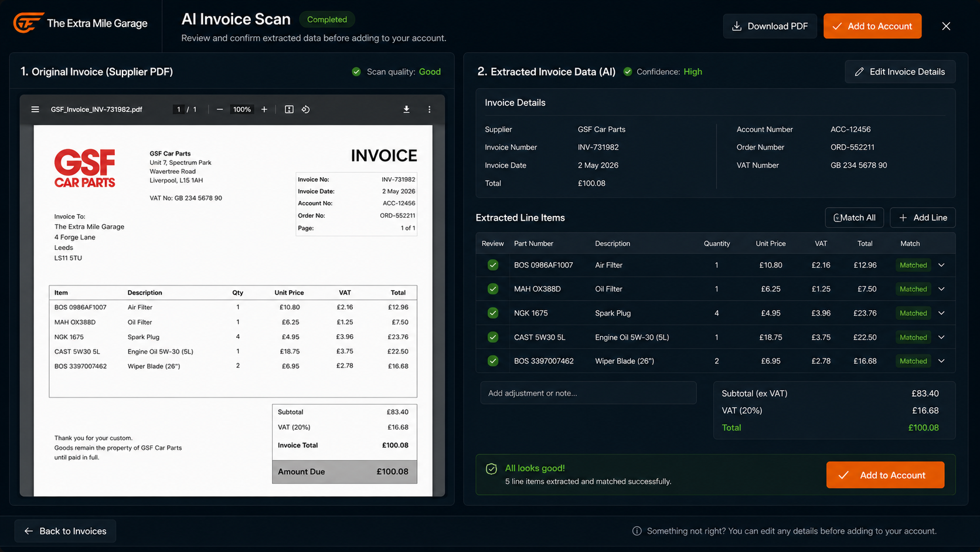Click the GSF Car Parts logo in PDF

[x=85, y=168]
